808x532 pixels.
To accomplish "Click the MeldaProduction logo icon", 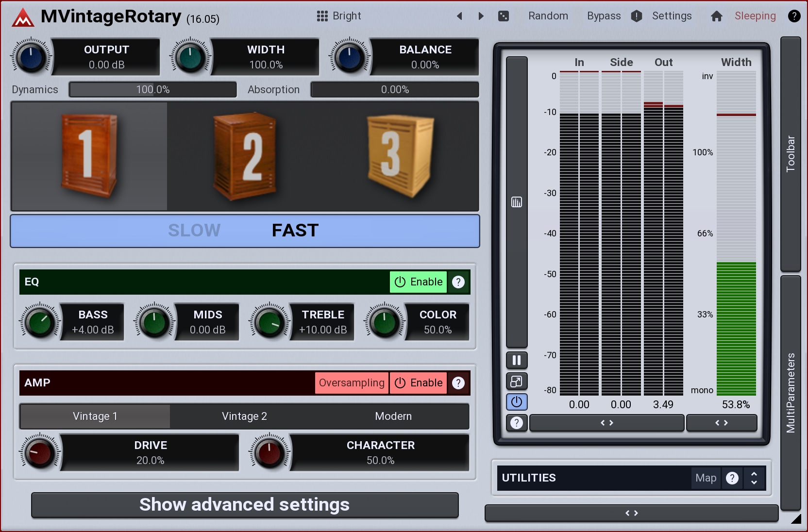I will point(23,17).
